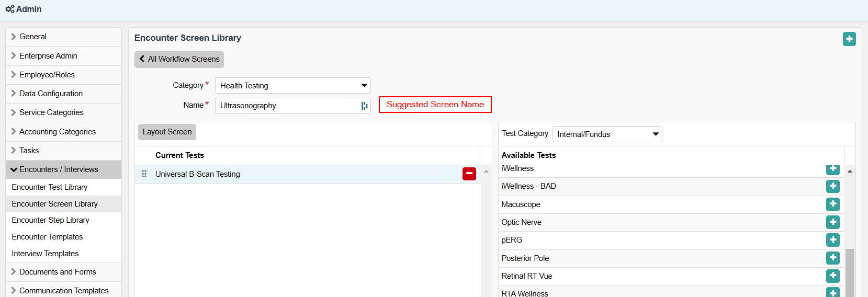This screenshot has width=868, height=297.
Task: Open Encounter Templates page
Action: (48, 237)
